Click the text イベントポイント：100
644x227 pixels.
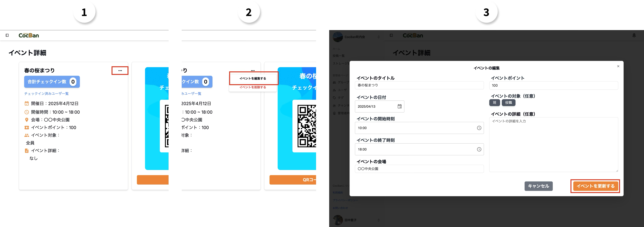pos(54,128)
